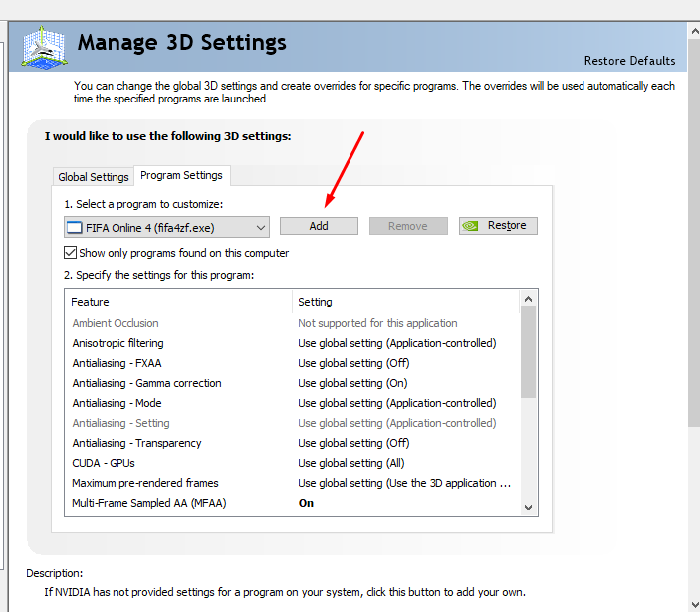Click the Remove button
Viewport: 700px width, 612px height.
407,226
